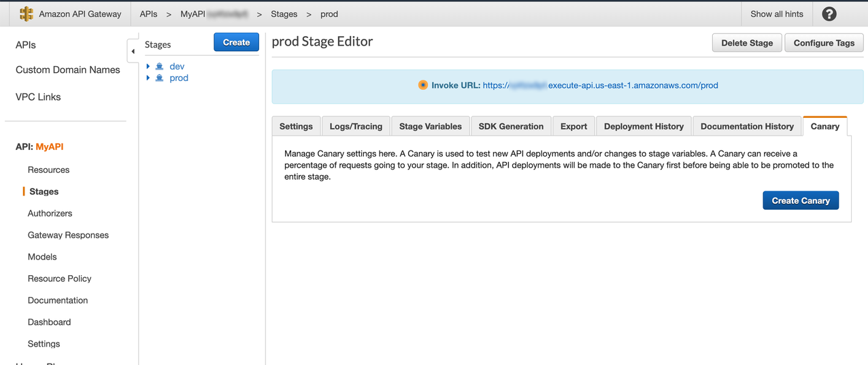Click the Create button beside Stages
Image resolution: width=868 pixels, height=365 pixels.
236,42
